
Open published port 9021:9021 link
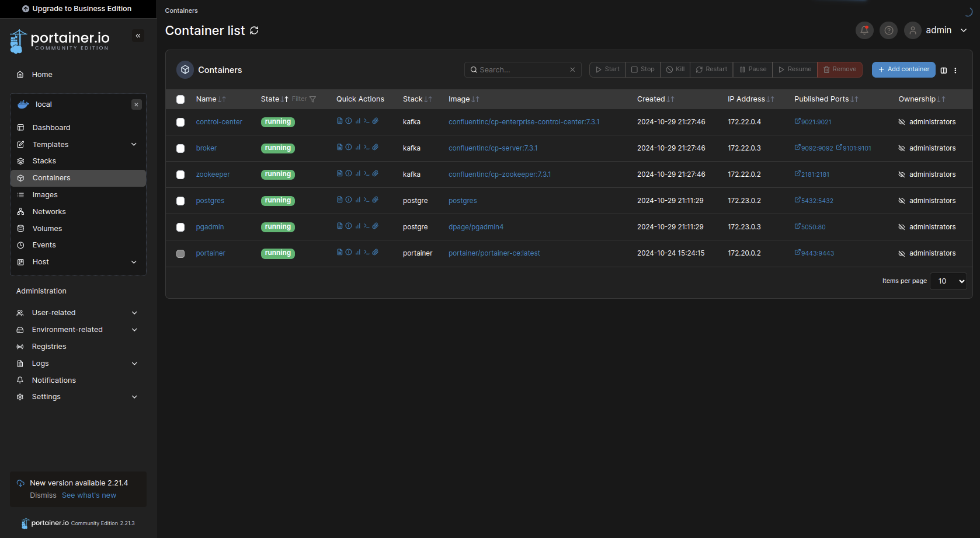(x=813, y=122)
